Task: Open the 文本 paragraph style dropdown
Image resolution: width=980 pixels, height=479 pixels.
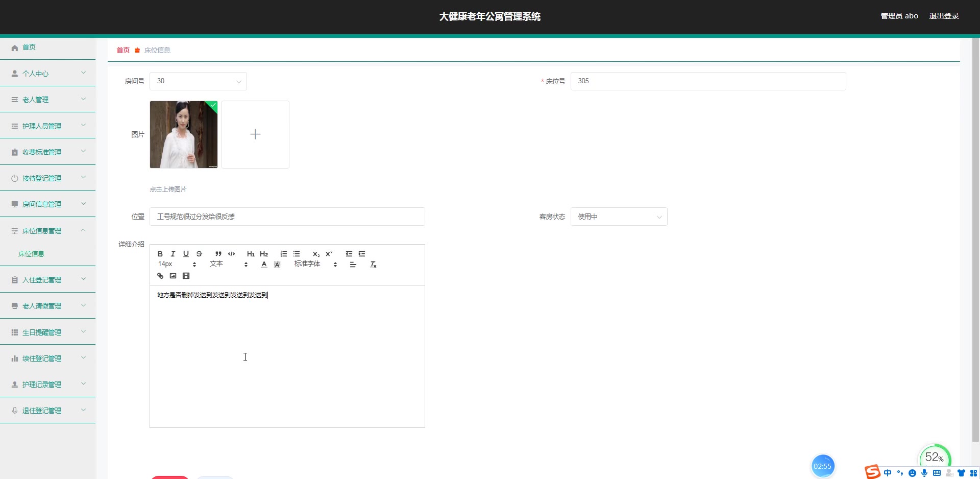Action: point(229,264)
